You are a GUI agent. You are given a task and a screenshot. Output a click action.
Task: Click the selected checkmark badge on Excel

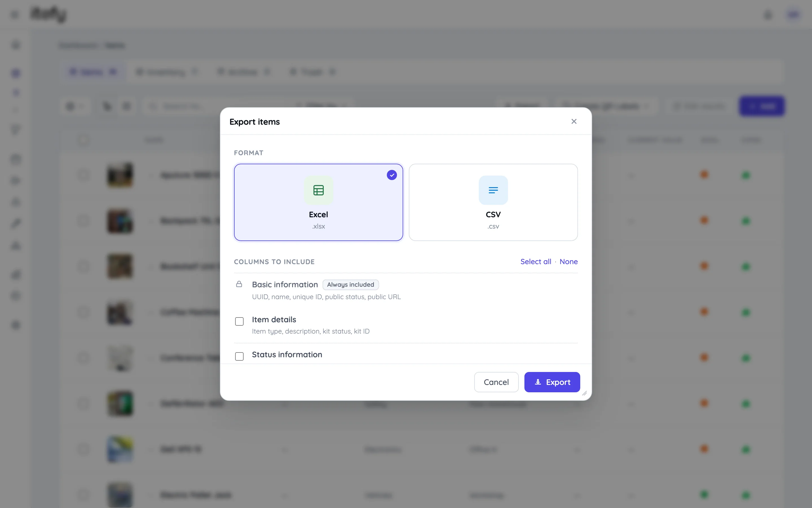tap(392, 175)
